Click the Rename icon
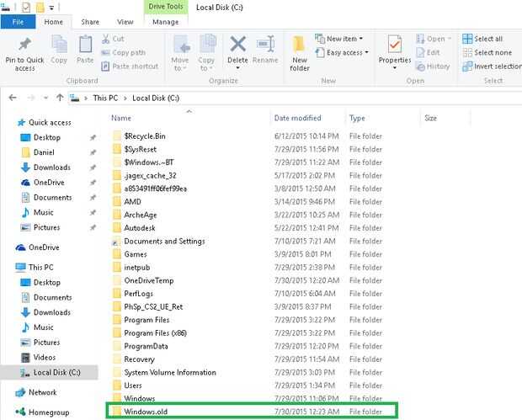The image size is (522, 420). point(265,44)
